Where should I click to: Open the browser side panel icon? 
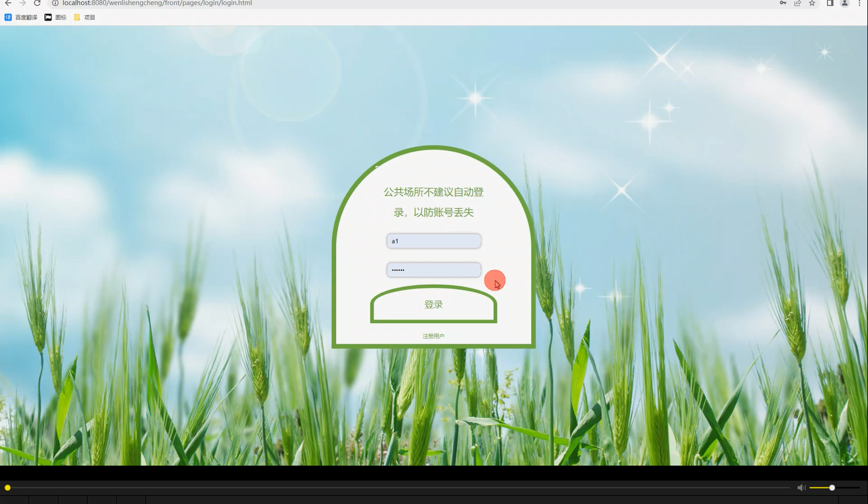tap(830, 3)
